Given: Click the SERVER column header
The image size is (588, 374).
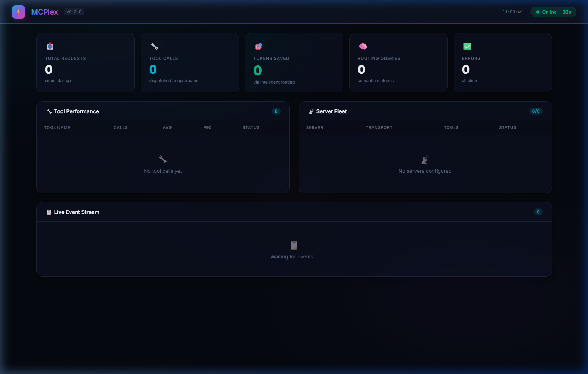Looking at the screenshot, I should [x=315, y=127].
